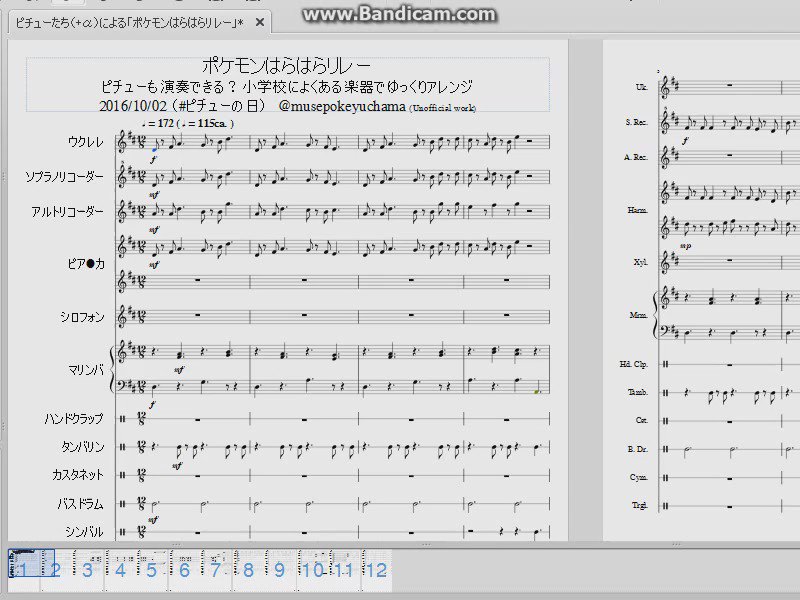Jump to page 3 in the navigator
The image size is (800, 600).
[87, 569]
